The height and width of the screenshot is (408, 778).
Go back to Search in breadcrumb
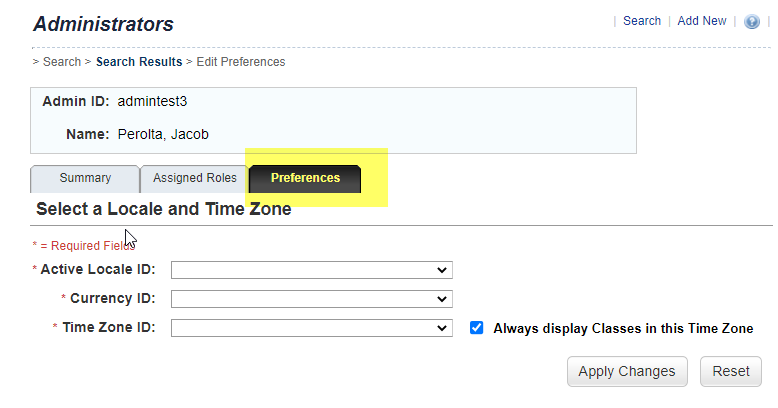[x=61, y=62]
